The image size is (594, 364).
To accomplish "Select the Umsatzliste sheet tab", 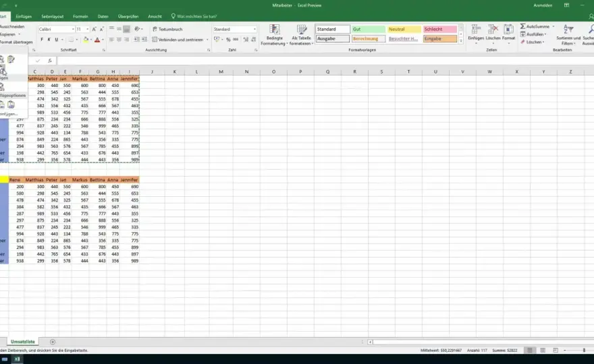I will 23,342.
